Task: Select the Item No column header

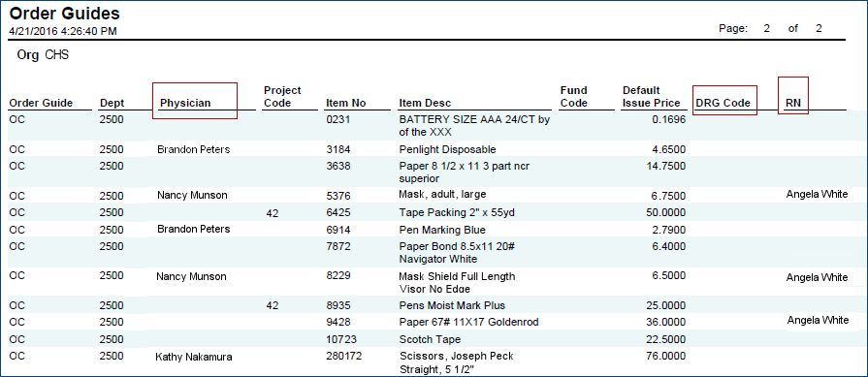Action: (346, 103)
